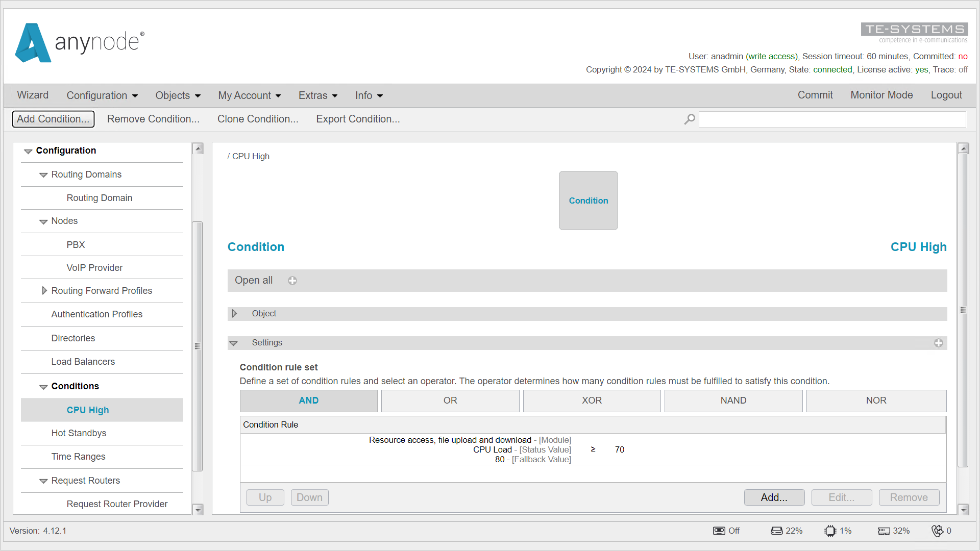Select the AND operator

[308, 400]
